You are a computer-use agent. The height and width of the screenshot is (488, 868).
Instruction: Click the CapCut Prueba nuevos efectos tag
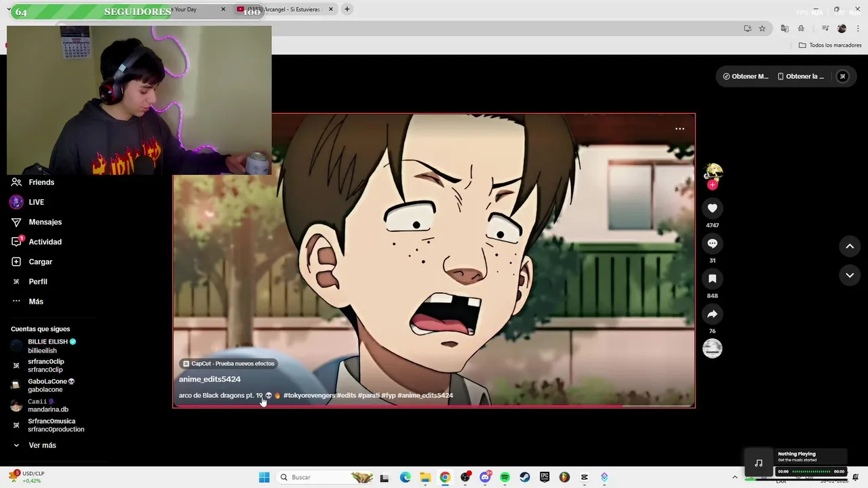pos(228,363)
